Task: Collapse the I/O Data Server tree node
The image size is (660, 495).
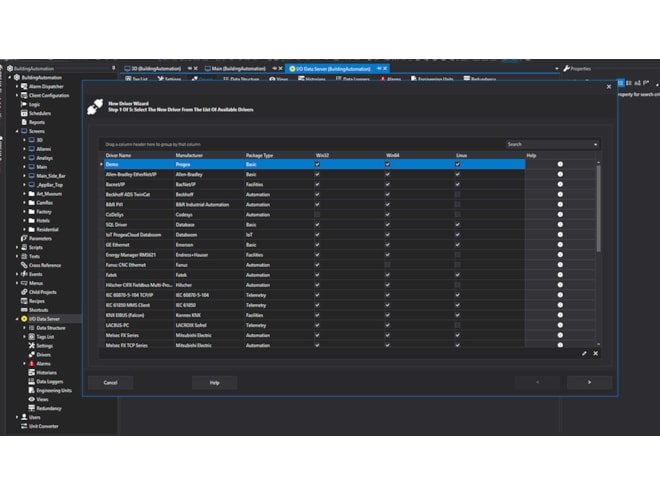Action: [17, 318]
